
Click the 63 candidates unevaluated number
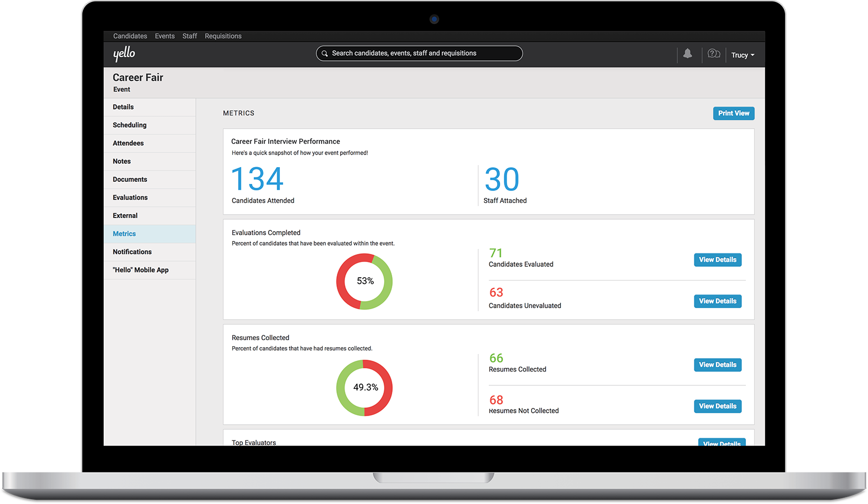tap(496, 292)
